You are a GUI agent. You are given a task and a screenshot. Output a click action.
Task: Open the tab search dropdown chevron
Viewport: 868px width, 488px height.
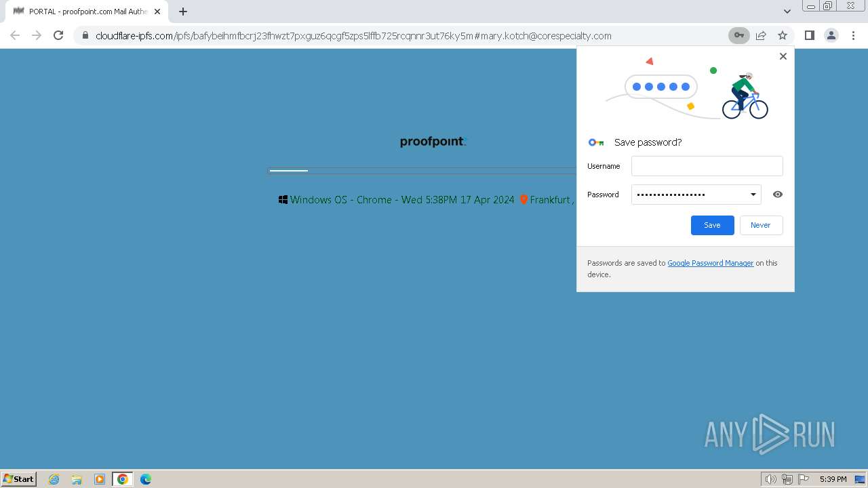click(x=787, y=12)
